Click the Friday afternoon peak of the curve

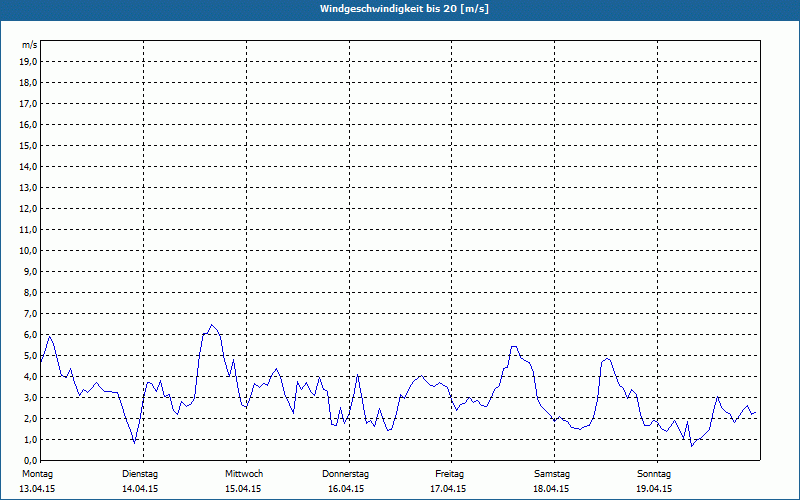[514, 346]
